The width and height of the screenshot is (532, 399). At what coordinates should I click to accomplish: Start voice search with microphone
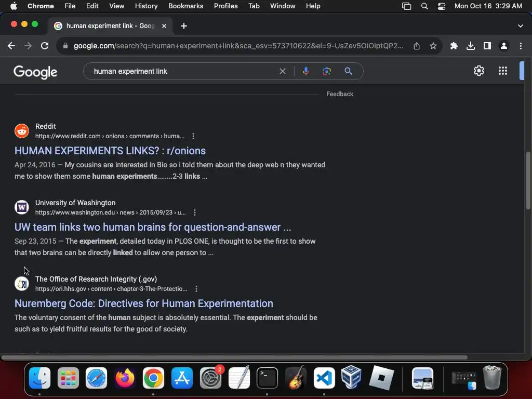pyautogui.click(x=305, y=71)
